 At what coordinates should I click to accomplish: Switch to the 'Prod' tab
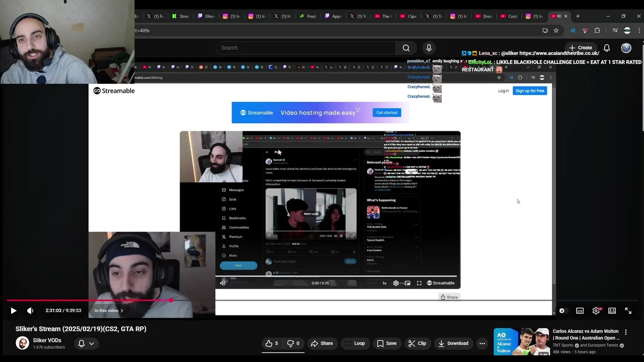308,16
